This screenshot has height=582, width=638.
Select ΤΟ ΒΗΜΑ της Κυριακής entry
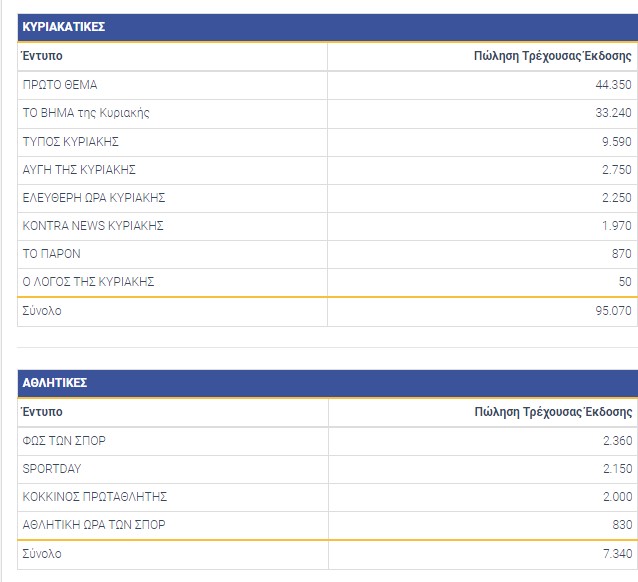click(86, 113)
